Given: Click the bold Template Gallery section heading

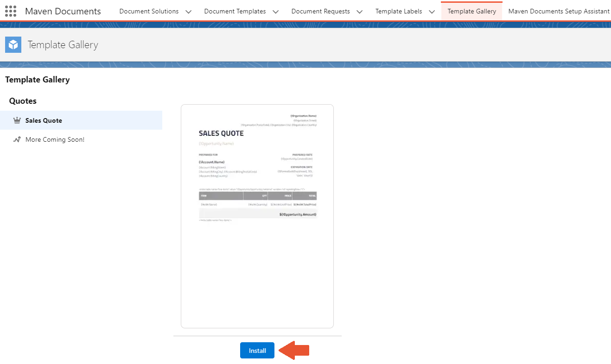Looking at the screenshot, I should click(38, 80).
